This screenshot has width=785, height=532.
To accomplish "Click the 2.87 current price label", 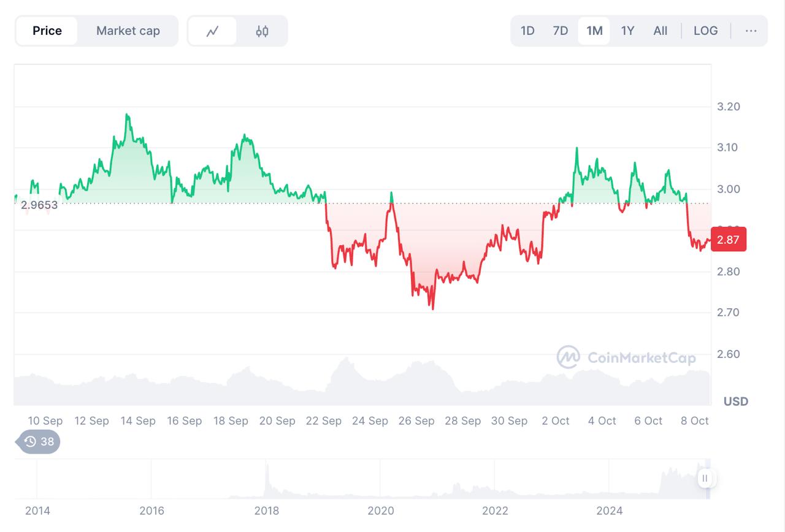I will coord(728,240).
